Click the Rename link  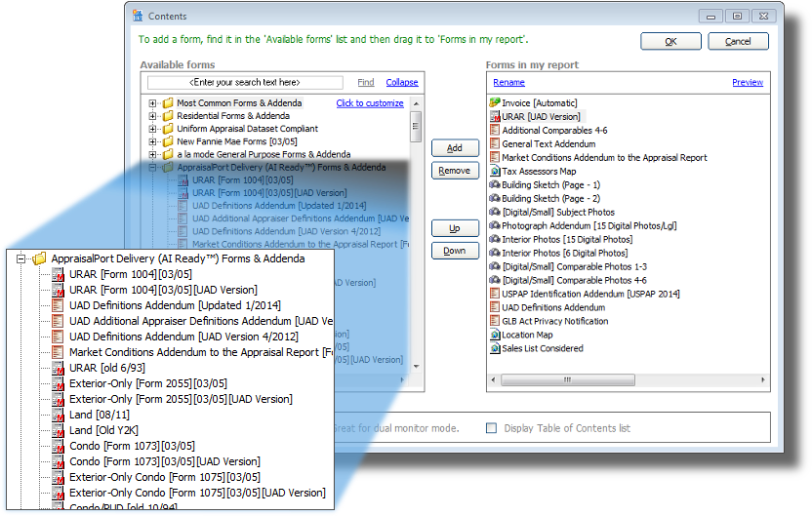508,82
